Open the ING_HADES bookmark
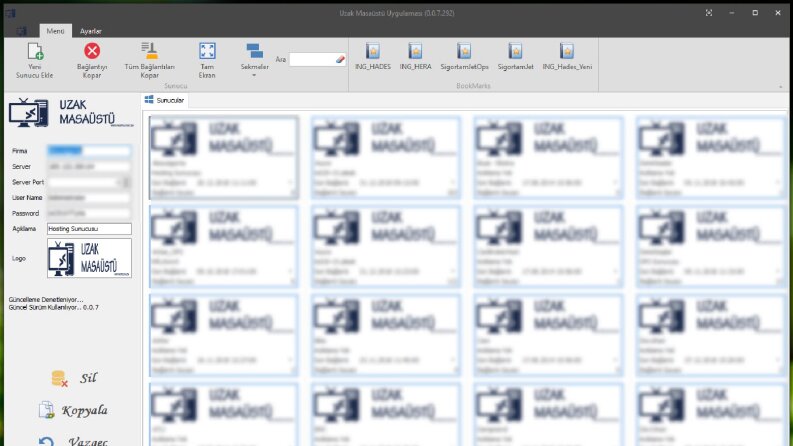This screenshot has width=793, height=446. click(373, 57)
